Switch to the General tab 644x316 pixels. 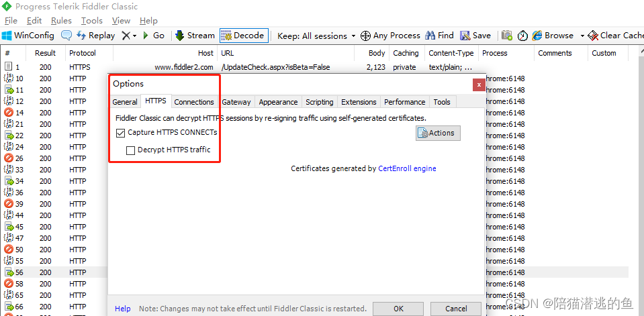tap(125, 102)
